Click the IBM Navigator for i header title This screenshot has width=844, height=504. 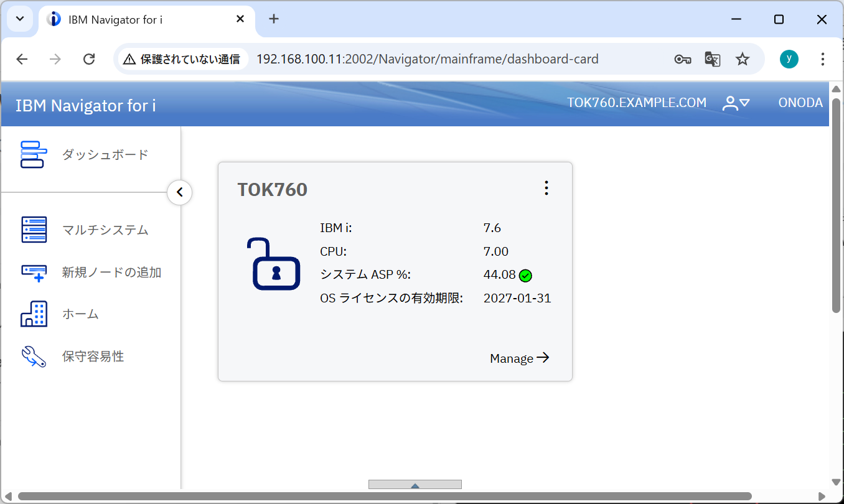pos(86,106)
